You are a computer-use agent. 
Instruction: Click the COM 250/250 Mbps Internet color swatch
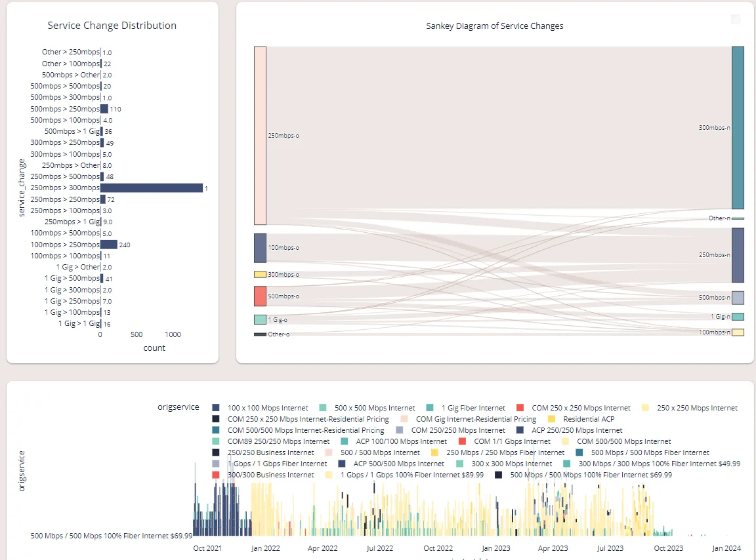pos(399,430)
